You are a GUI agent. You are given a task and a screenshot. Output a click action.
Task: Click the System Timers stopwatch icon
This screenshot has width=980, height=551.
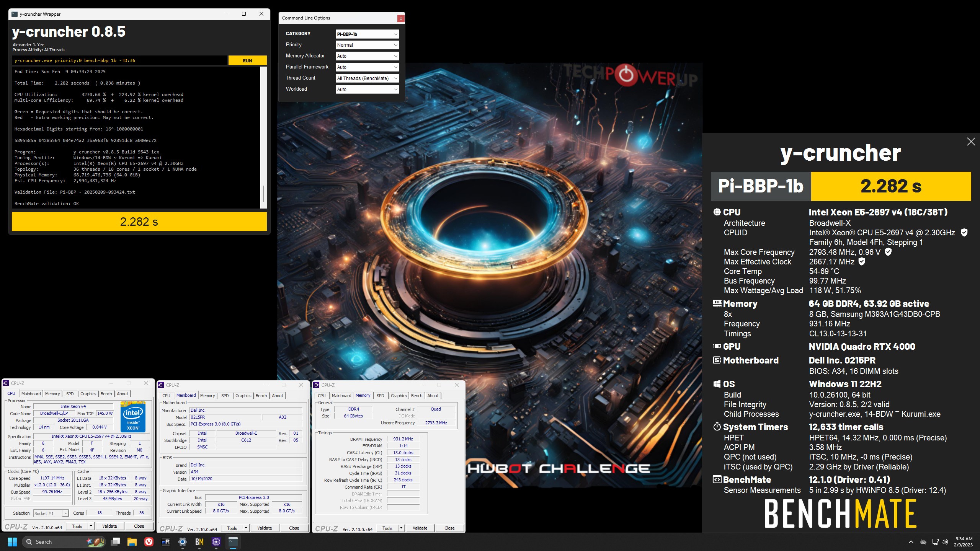click(x=717, y=427)
